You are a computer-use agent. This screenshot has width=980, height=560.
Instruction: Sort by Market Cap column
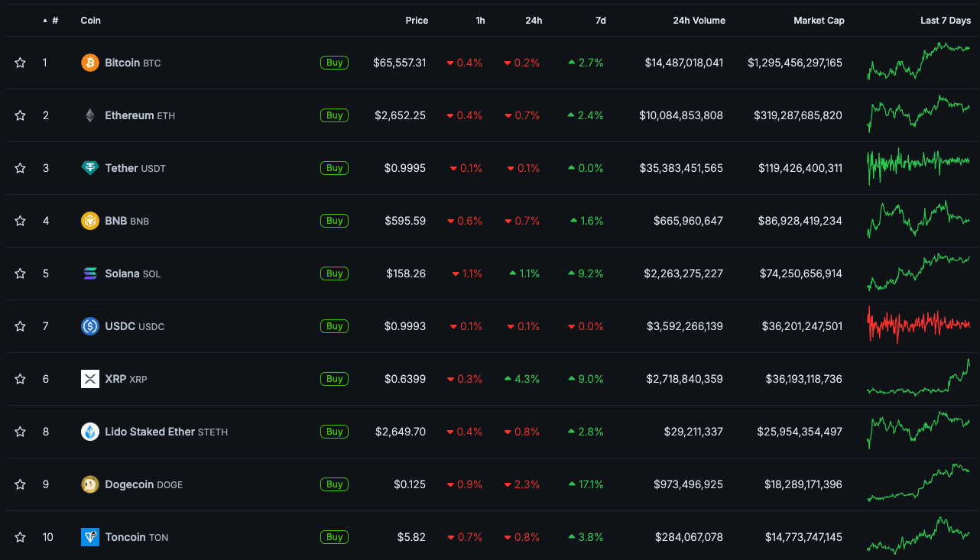819,21
